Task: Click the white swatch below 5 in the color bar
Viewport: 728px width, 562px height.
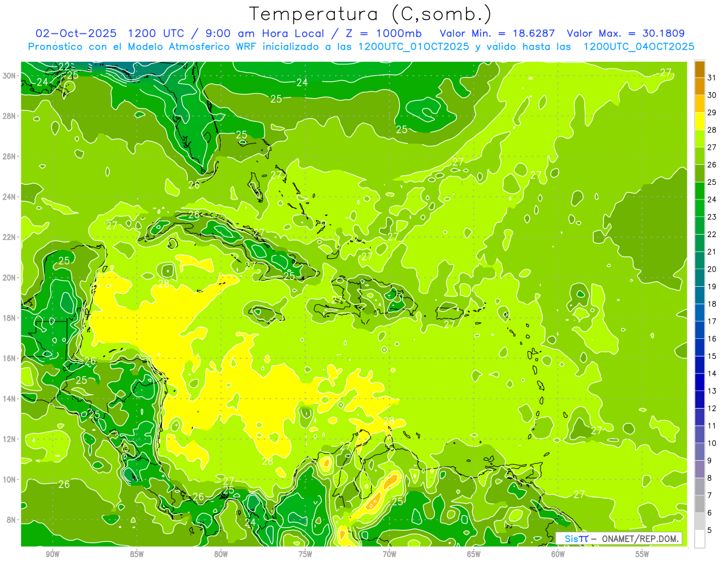Action: (x=699, y=539)
